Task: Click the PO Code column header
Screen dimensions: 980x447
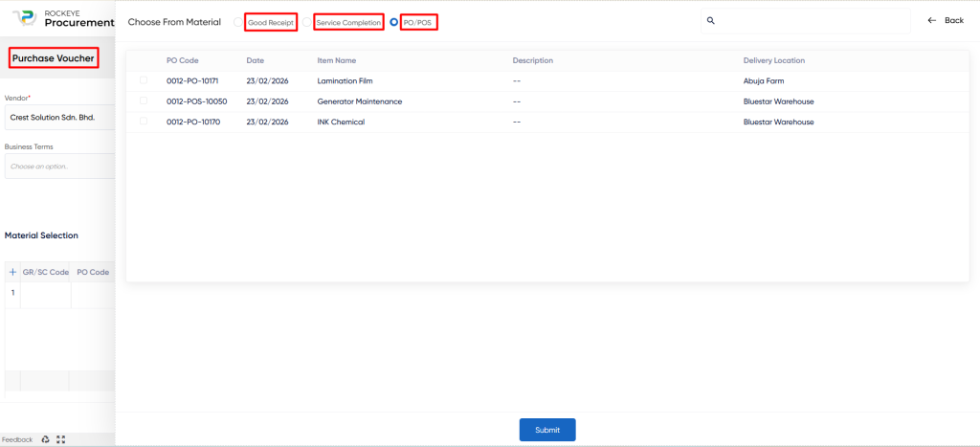Action: (182, 60)
